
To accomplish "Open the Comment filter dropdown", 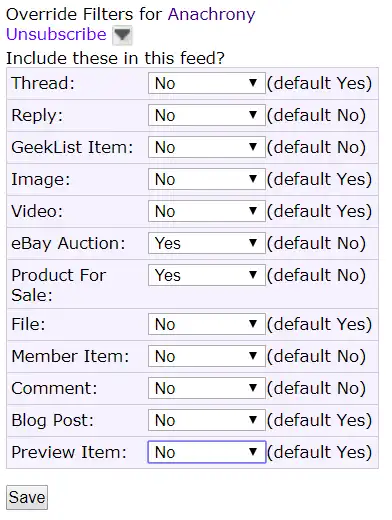I will click(207, 388).
